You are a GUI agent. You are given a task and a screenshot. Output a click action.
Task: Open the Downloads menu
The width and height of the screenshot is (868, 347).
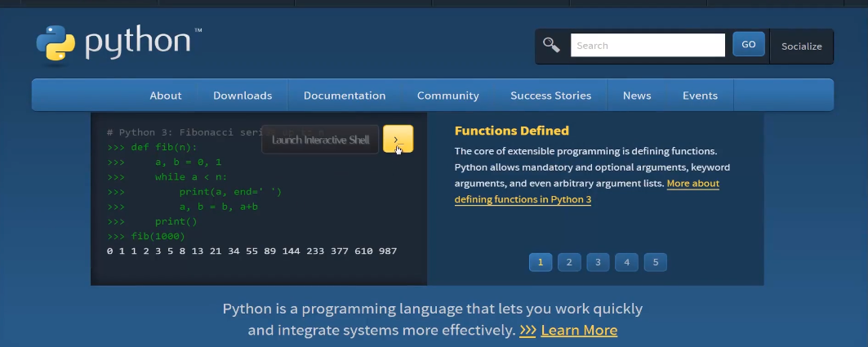pyautogui.click(x=243, y=96)
